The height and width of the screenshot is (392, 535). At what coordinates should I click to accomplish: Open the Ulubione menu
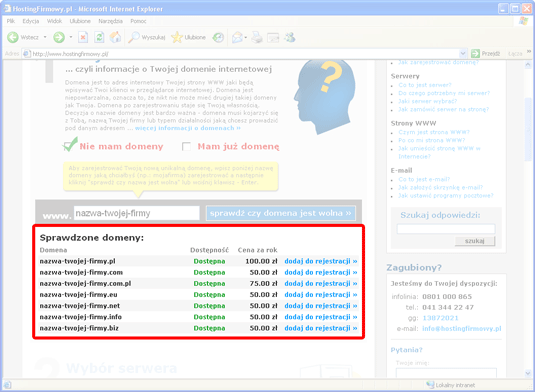tap(80, 21)
